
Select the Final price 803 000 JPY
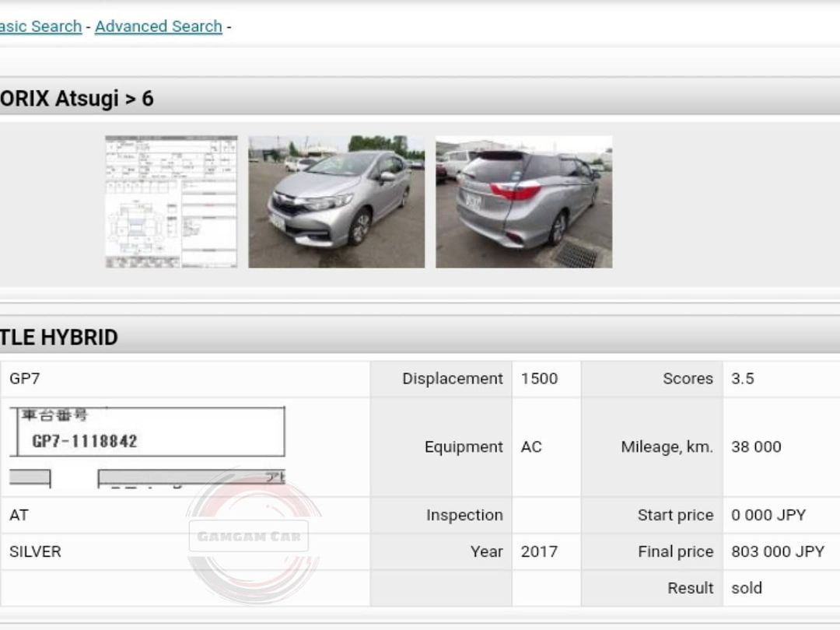pyautogui.click(x=778, y=551)
